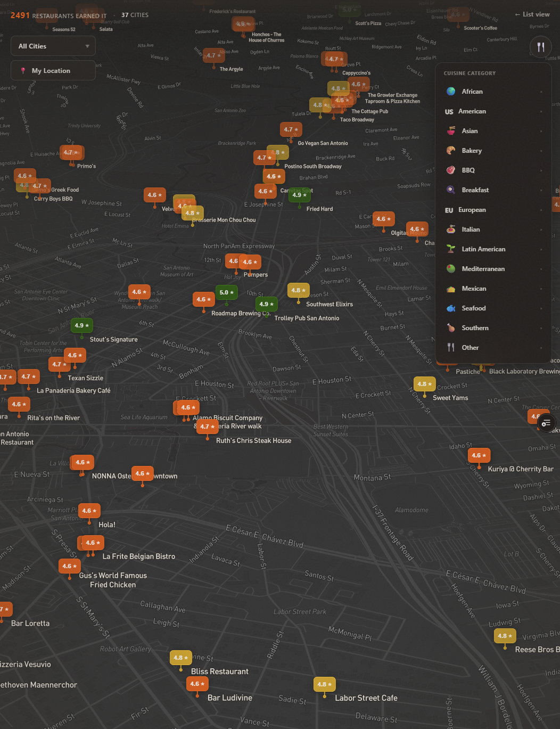This screenshot has width=560, height=729.
Task: Select the Bakery croissant icon
Action: [451, 151]
